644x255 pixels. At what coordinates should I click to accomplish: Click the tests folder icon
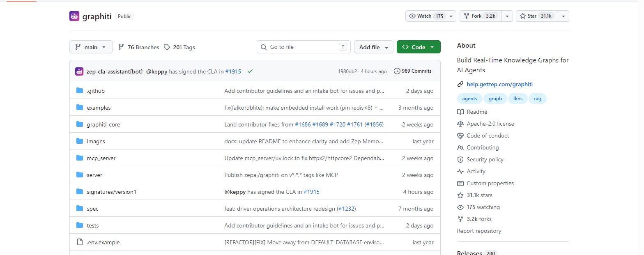pos(80,225)
